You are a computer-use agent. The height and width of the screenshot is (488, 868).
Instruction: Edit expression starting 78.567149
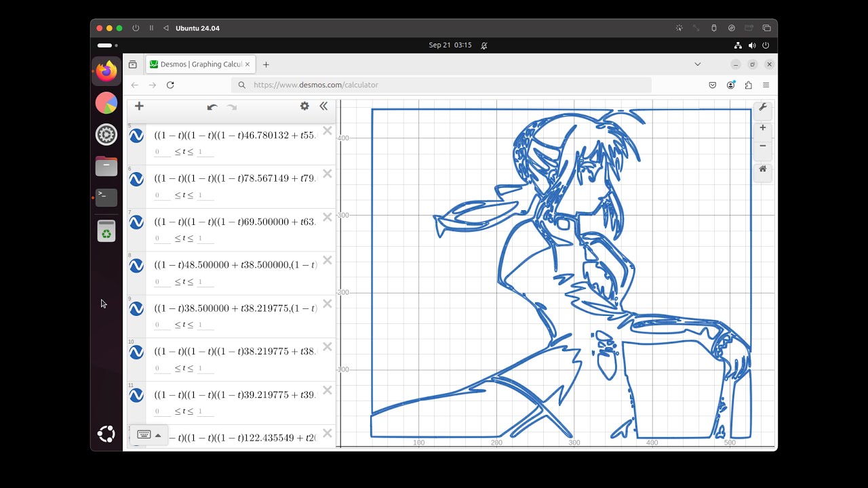235,178
